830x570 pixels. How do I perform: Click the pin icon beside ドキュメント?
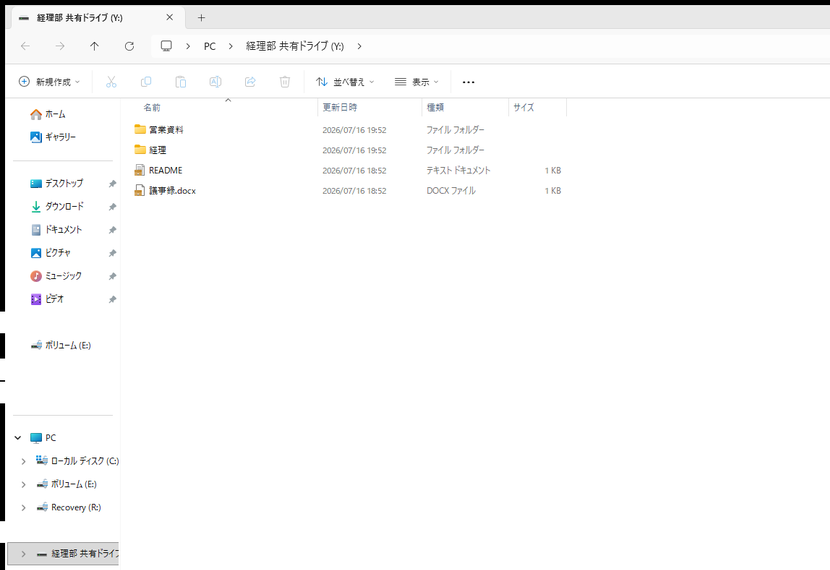[x=112, y=230]
